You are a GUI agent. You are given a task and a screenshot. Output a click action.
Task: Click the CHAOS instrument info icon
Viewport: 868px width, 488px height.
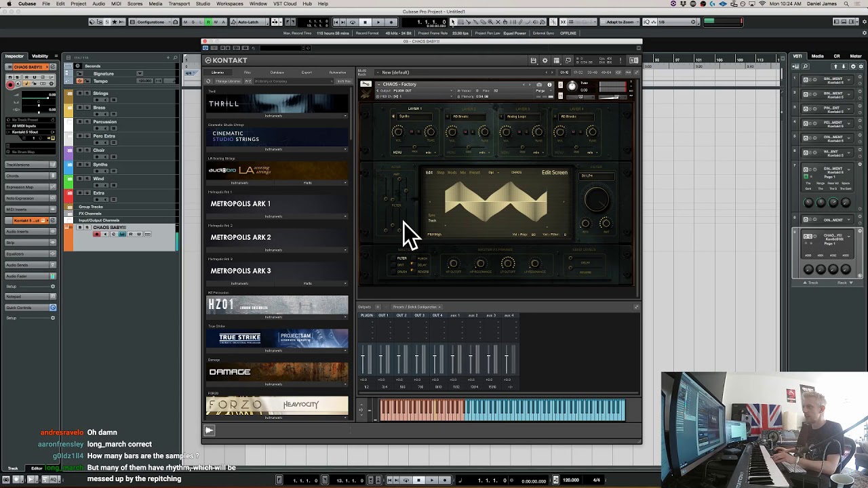click(549, 85)
